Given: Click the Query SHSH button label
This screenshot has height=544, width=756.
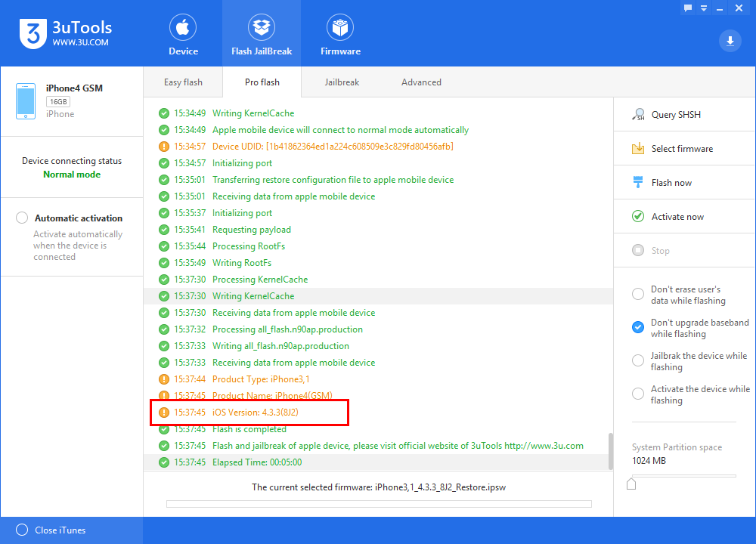Looking at the screenshot, I should pyautogui.click(x=676, y=115).
